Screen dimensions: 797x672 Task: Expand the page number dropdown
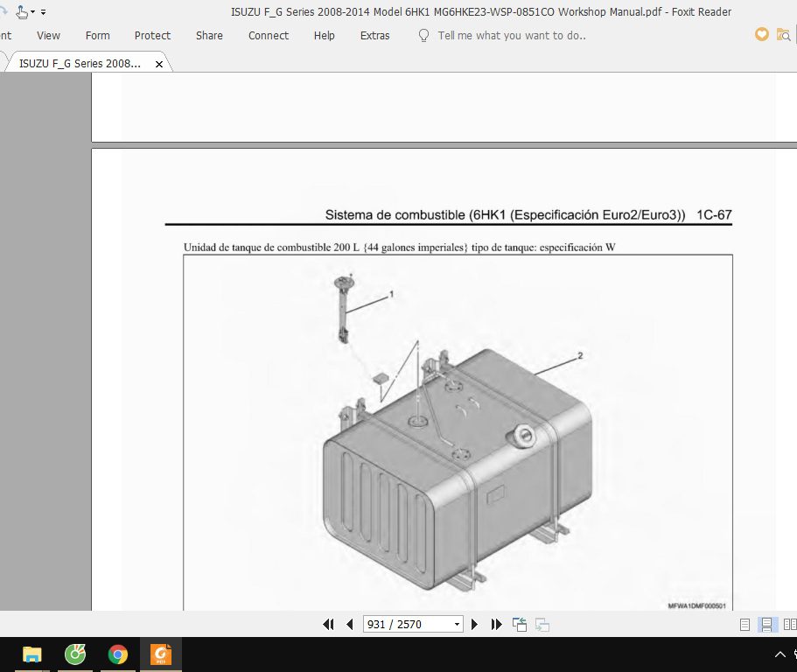click(x=457, y=624)
